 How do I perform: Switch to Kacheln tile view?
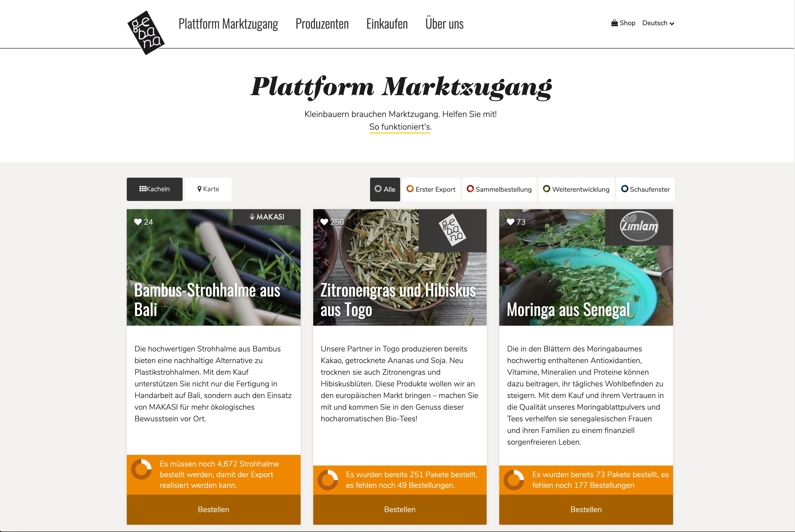pos(154,189)
